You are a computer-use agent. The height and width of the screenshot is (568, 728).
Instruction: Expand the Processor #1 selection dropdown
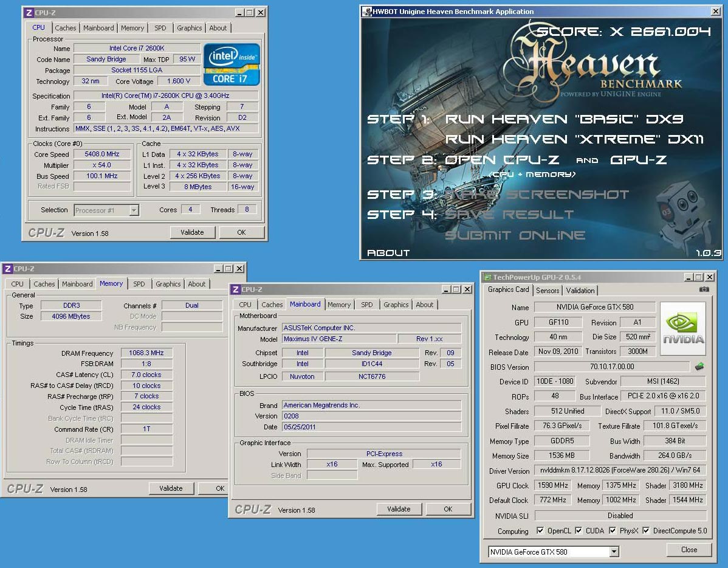tap(134, 210)
